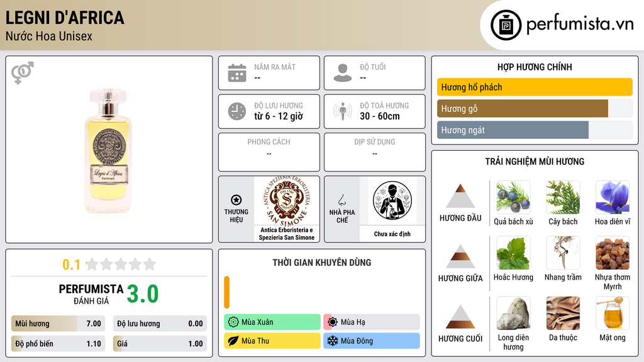The image size is (644, 362).
Task: Click the perfumer silhouette image
Action: click(x=392, y=200)
